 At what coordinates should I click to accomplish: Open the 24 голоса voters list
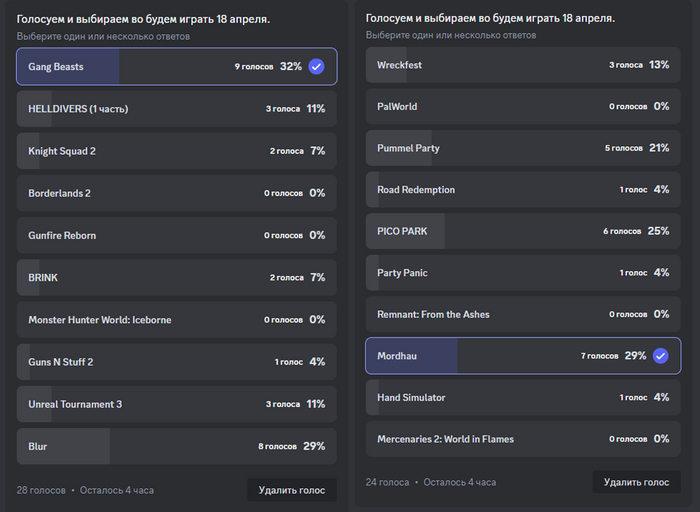[387, 482]
